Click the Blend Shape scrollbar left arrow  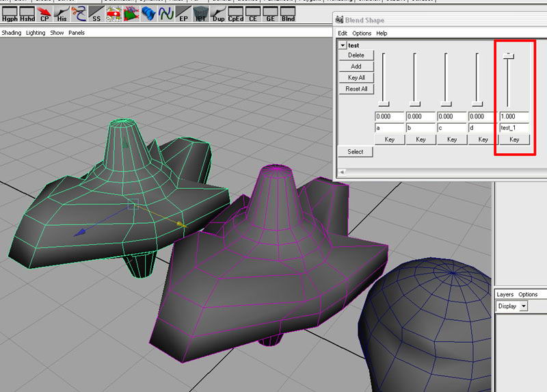343,172
